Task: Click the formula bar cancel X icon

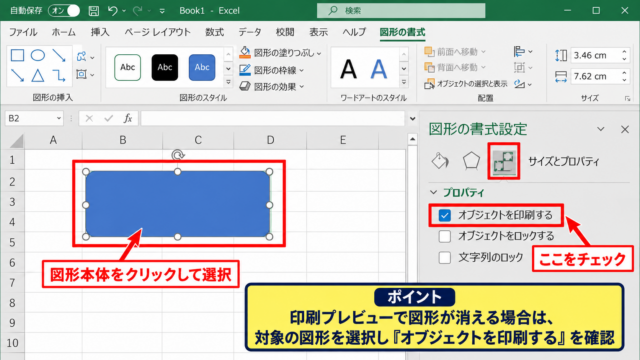Action: (89, 118)
